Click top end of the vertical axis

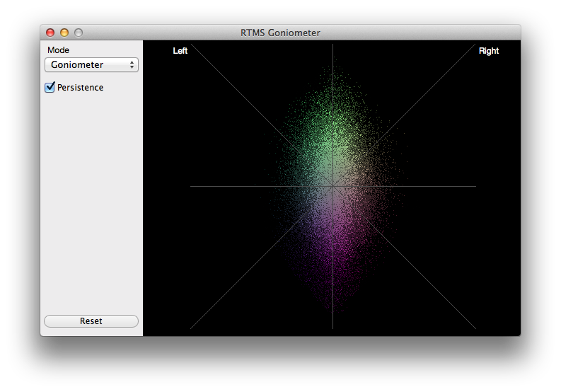333,46
